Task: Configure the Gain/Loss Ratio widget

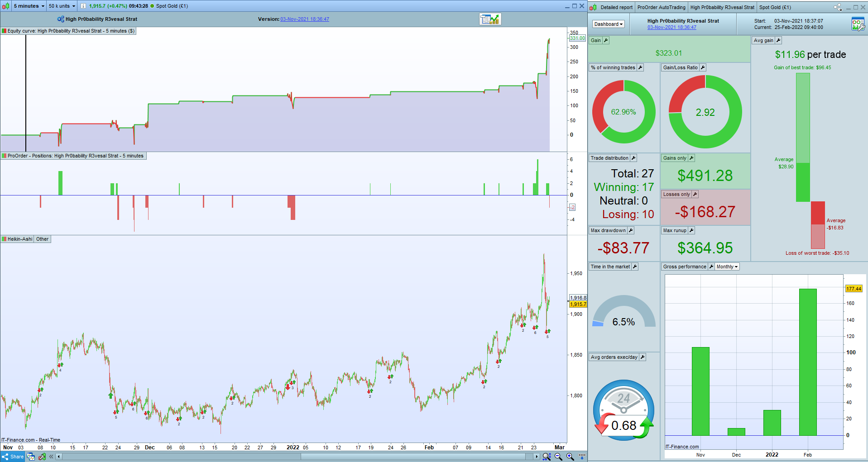Action: 703,67
